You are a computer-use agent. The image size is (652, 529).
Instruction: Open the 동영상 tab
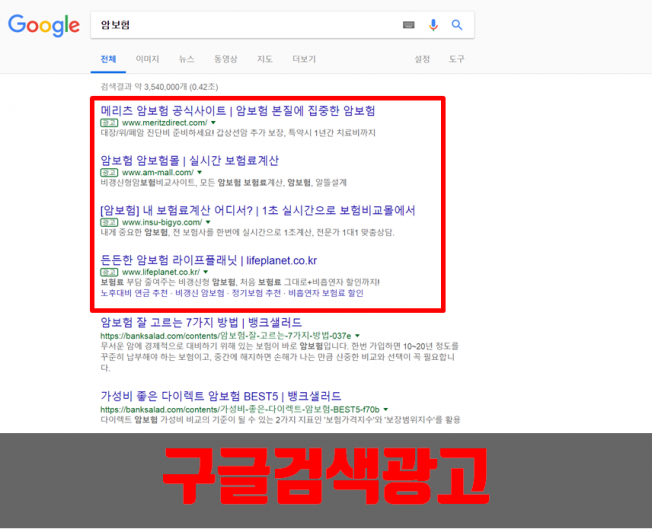[x=225, y=59]
